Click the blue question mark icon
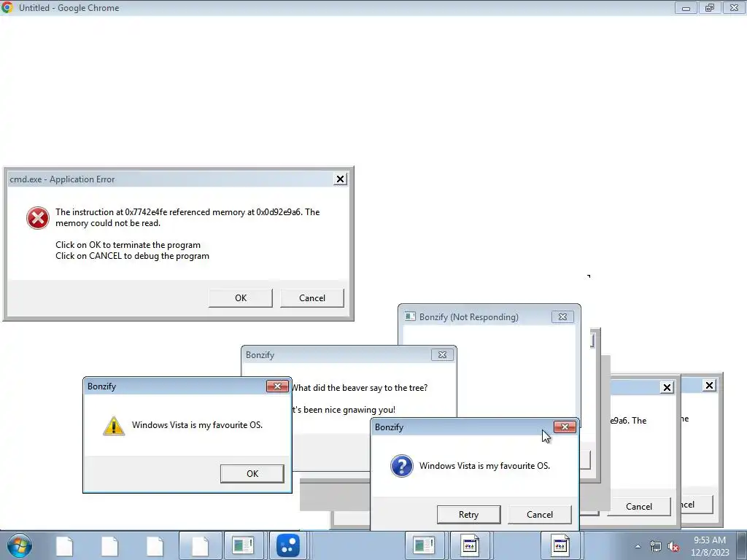 [x=402, y=466]
